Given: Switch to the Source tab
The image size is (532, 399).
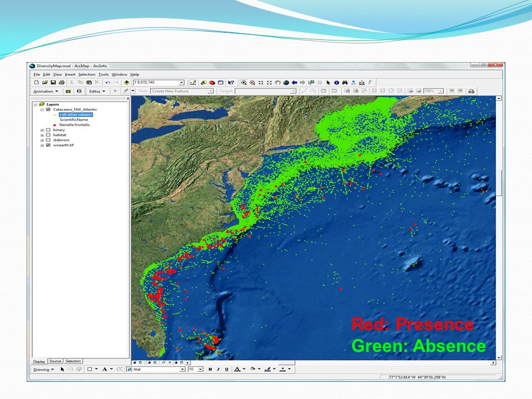Looking at the screenshot, I should tap(55, 361).
